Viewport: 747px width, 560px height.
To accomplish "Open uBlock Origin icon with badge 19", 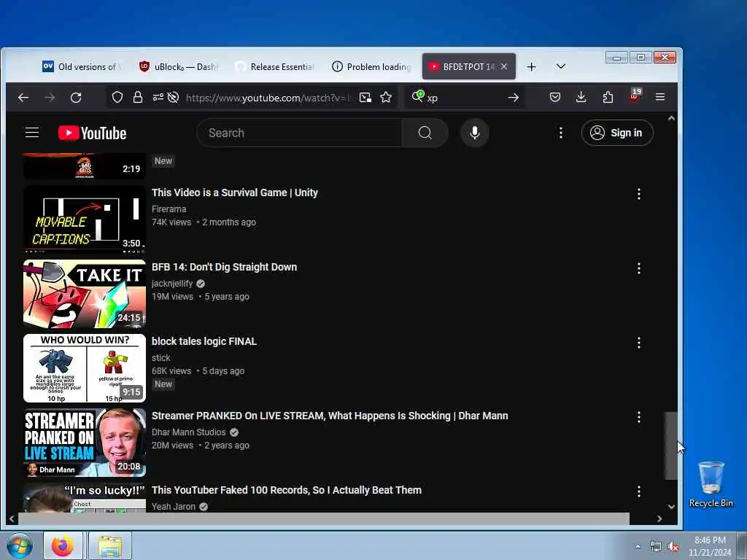I will point(635,95).
